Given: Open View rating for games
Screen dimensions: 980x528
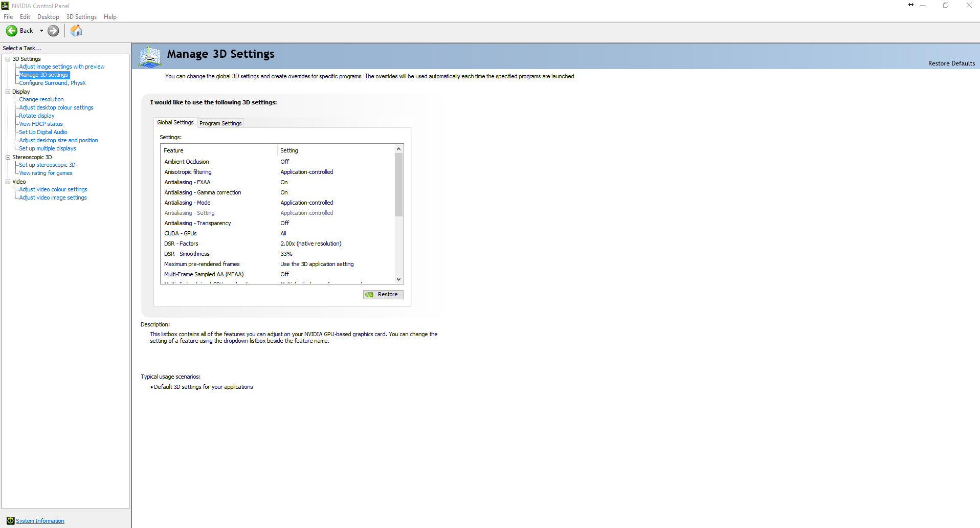Looking at the screenshot, I should pos(46,173).
